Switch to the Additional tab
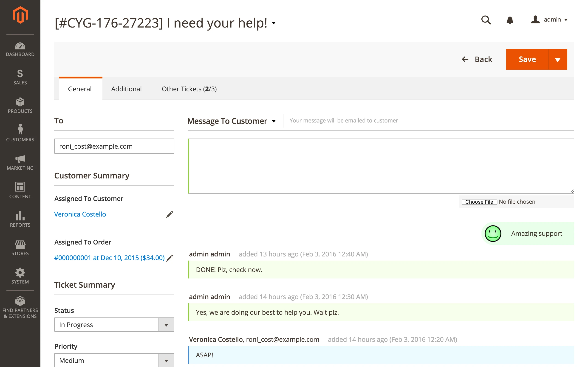The image size is (588, 367). (126, 89)
